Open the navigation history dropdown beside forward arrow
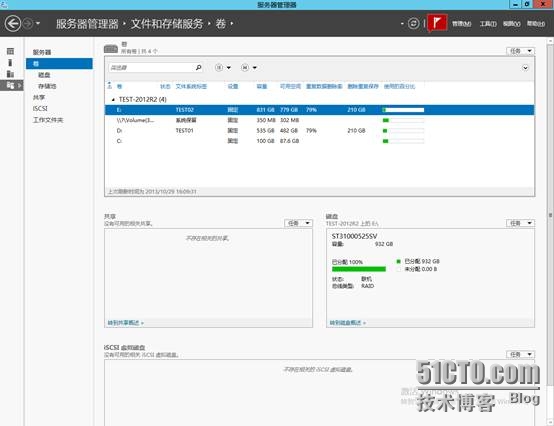The height and width of the screenshot is (426, 554). [38, 24]
